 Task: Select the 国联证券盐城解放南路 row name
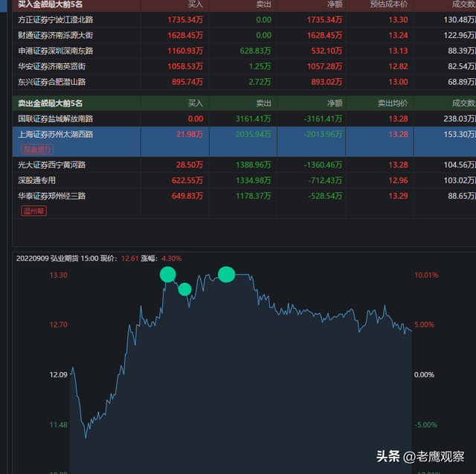[56, 119]
